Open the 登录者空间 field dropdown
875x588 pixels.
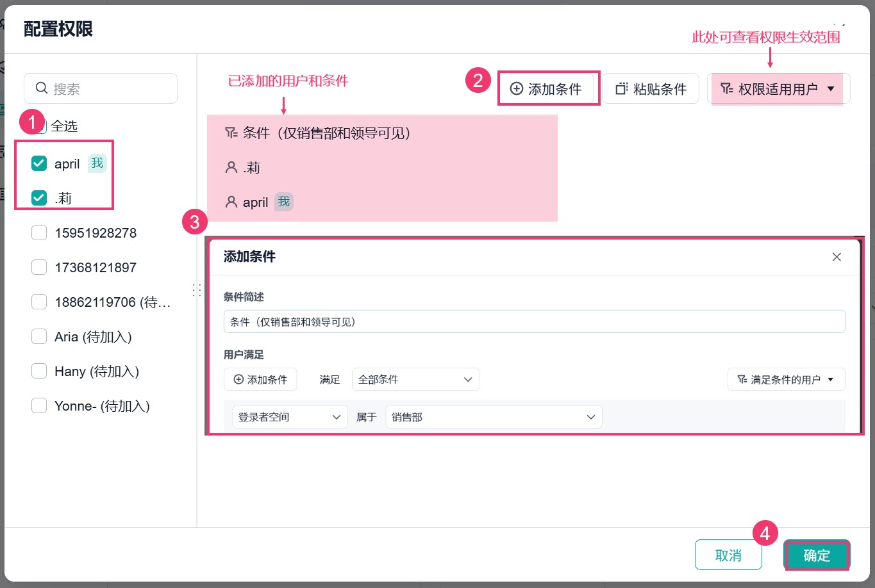tap(290, 417)
